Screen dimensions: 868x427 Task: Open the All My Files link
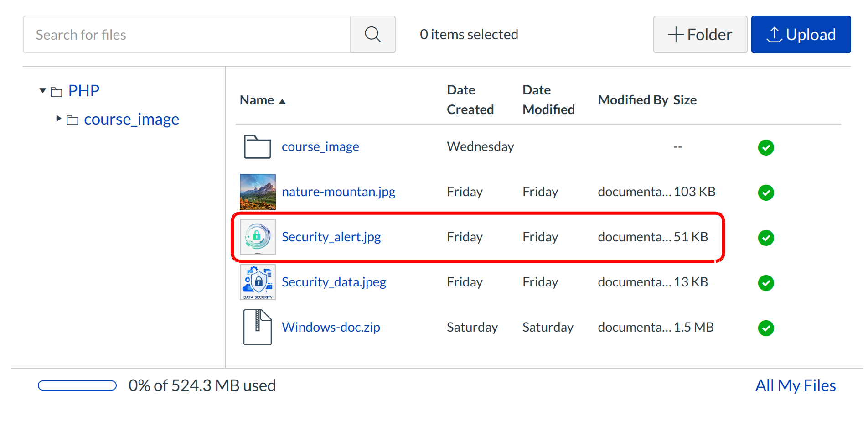coord(795,385)
